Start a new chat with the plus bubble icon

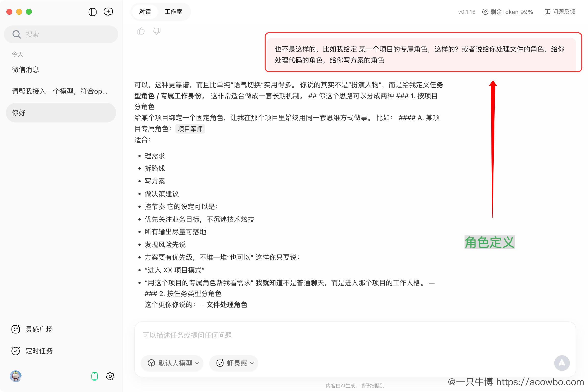pyautogui.click(x=108, y=12)
